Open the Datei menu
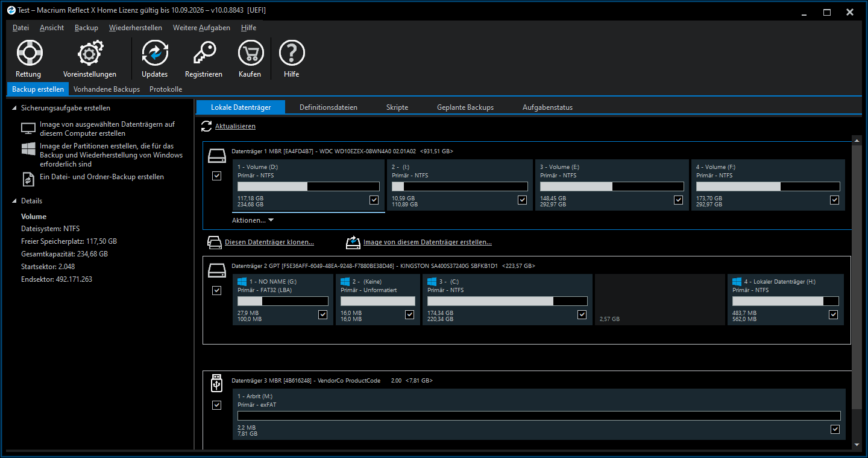 (20, 28)
